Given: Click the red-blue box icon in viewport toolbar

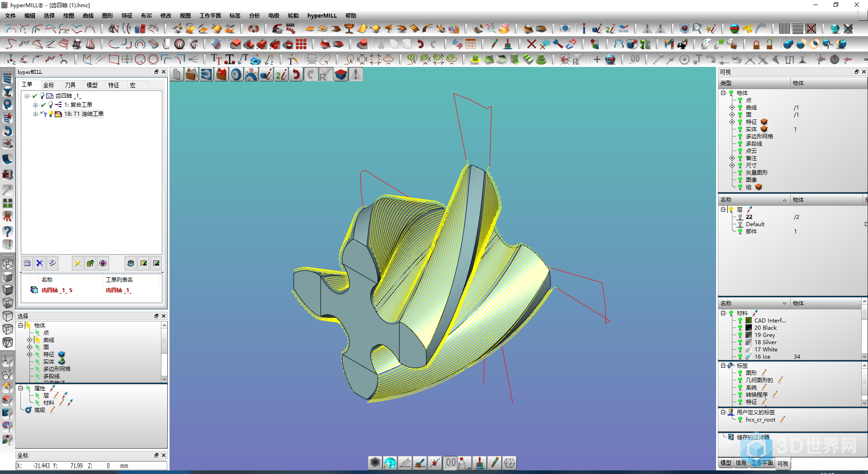Looking at the screenshot, I should click(x=341, y=75).
